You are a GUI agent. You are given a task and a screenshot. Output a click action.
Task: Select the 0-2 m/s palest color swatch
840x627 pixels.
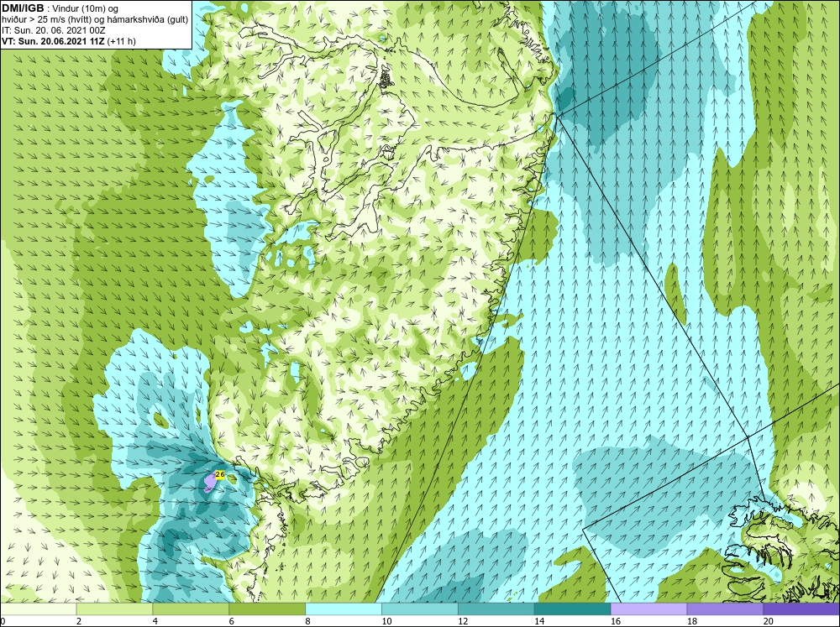(38, 609)
